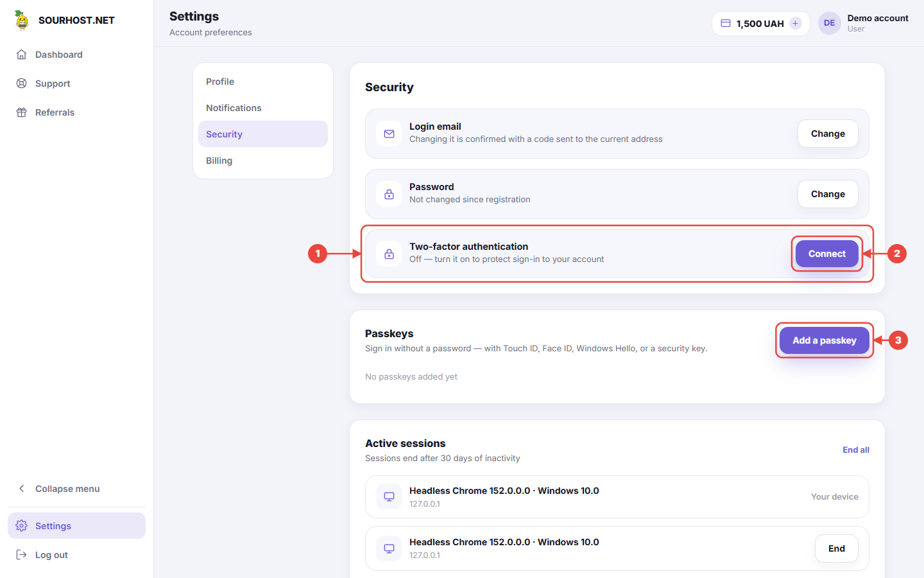
Task: Click the Collapse menu chevron icon
Action: [22, 489]
